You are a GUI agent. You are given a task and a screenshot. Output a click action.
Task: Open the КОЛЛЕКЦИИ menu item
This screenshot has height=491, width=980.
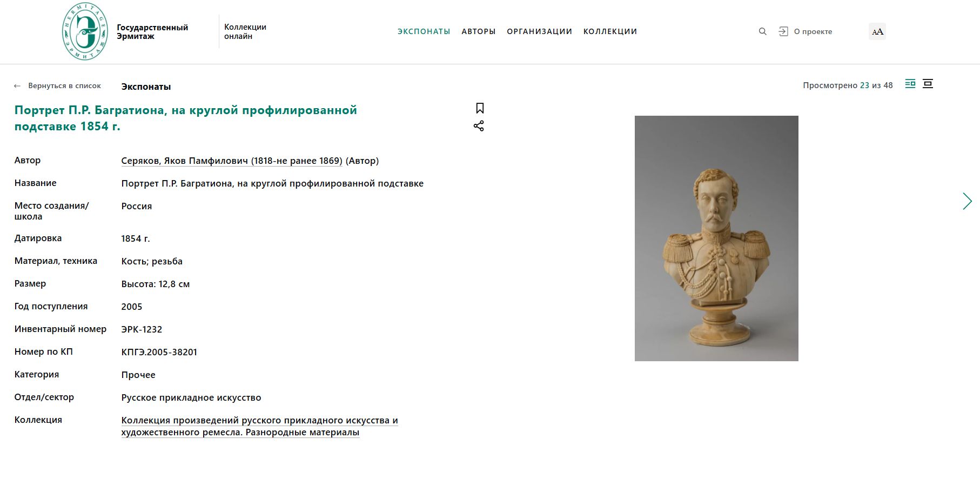click(610, 31)
